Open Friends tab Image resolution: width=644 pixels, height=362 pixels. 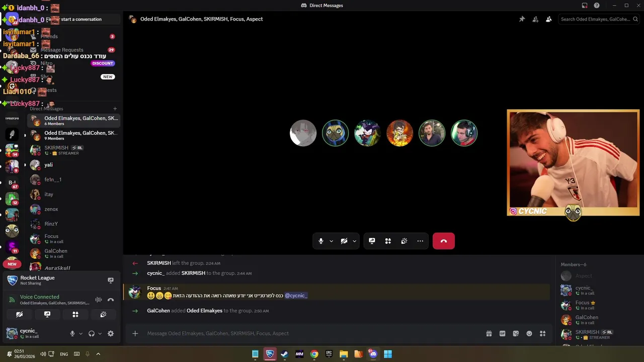click(73, 36)
